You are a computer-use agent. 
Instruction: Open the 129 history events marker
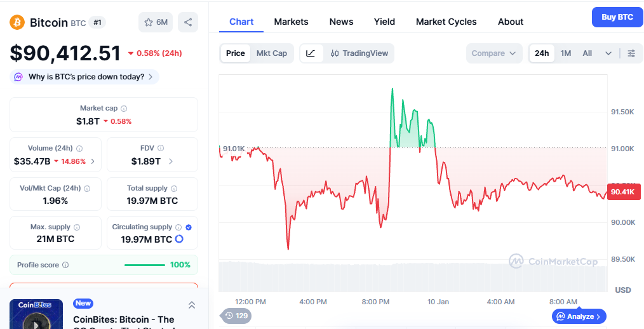click(x=236, y=316)
